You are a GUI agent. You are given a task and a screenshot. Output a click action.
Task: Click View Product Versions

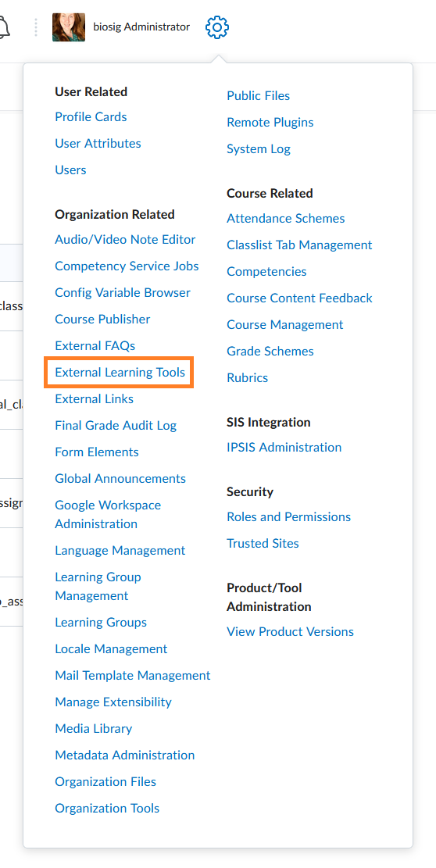291,631
